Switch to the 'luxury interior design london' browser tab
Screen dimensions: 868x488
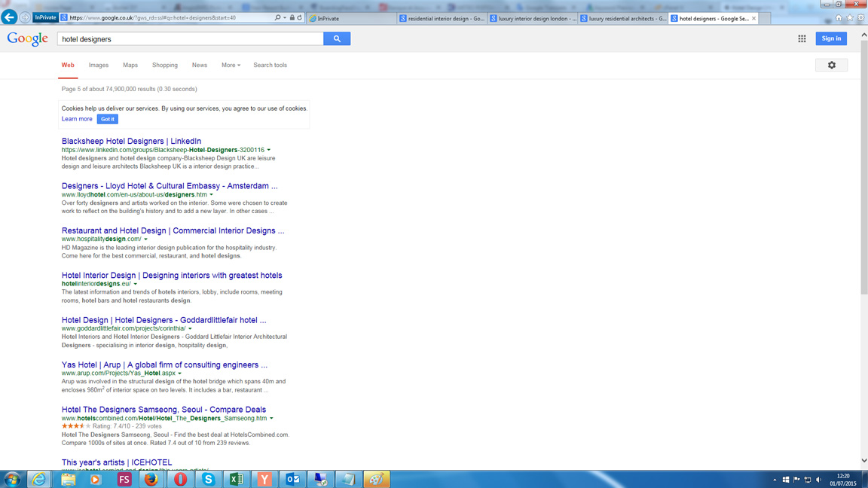tap(533, 18)
